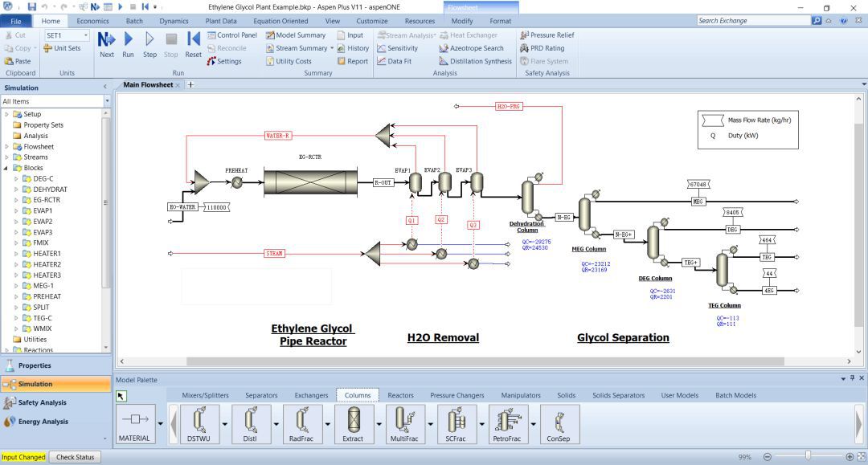Open run Settings
Screen dimensions: 868x465
(224, 61)
